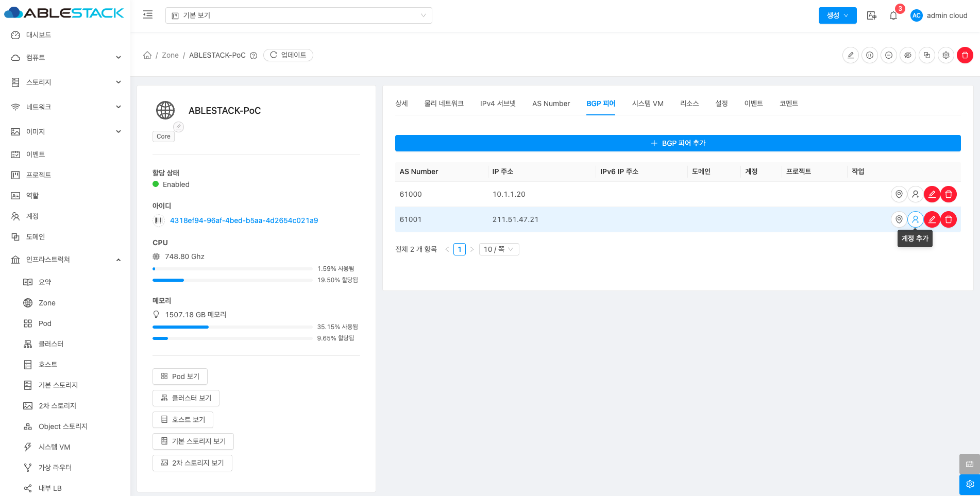Screen dimensions: 980x496
Task: Click the CPU allocated progress bar
Action: (232, 280)
